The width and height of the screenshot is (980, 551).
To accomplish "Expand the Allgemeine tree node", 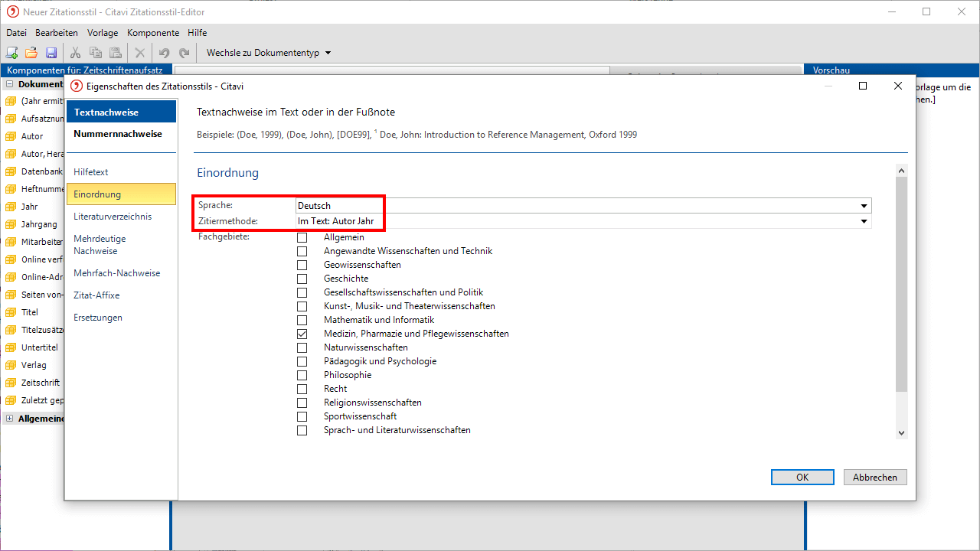I will click(9, 418).
